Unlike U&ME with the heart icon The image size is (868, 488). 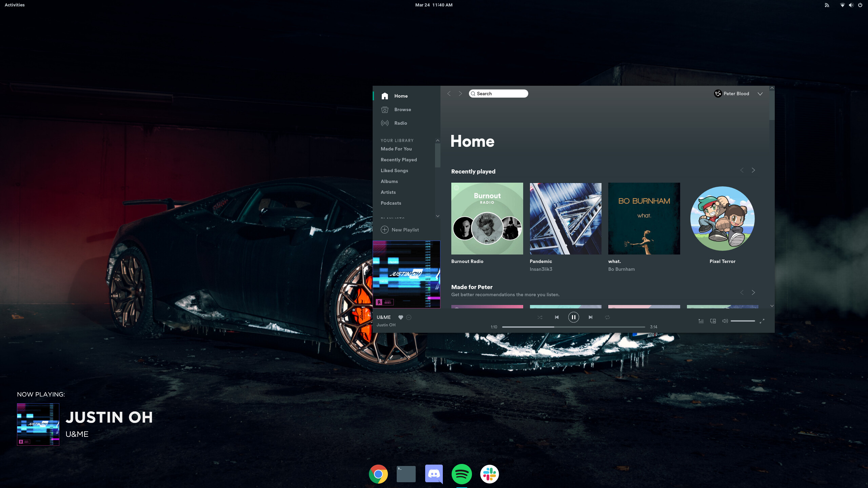pyautogui.click(x=400, y=317)
